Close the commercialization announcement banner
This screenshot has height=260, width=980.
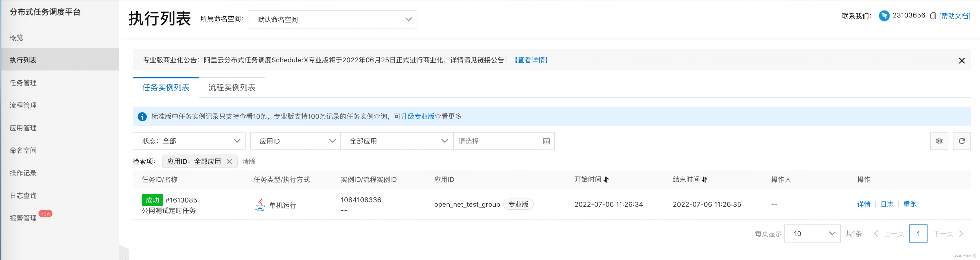pos(961,60)
